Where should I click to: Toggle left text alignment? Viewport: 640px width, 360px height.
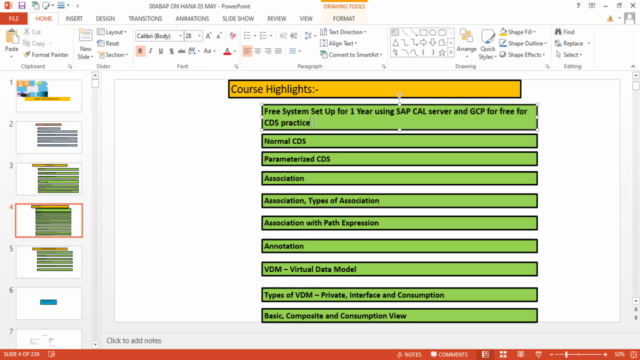click(247, 51)
